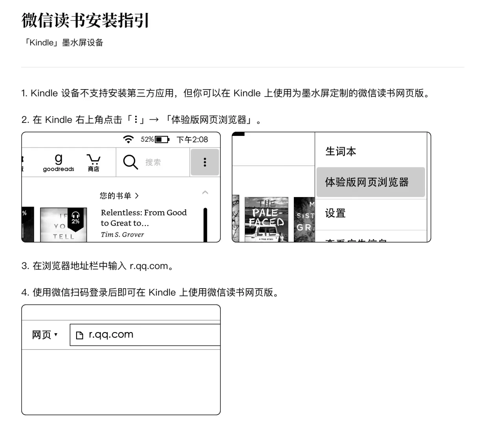The height and width of the screenshot is (424, 504).
Task: Click step 4 text about 微信扫码登录
Action: [150, 292]
